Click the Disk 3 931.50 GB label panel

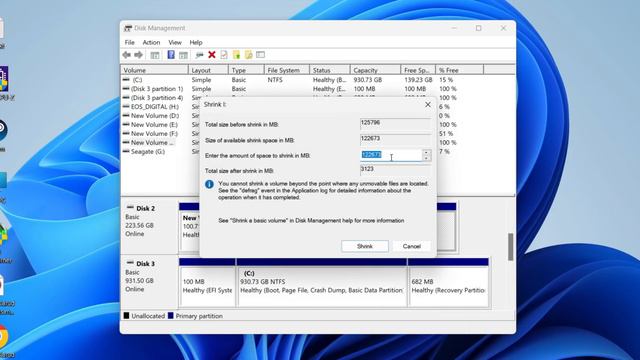point(149,282)
